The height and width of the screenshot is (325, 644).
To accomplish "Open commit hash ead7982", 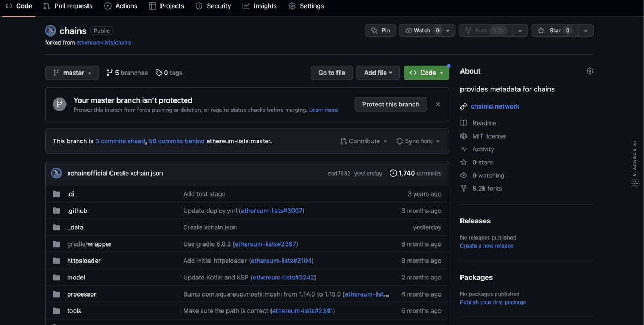I will [x=339, y=174].
